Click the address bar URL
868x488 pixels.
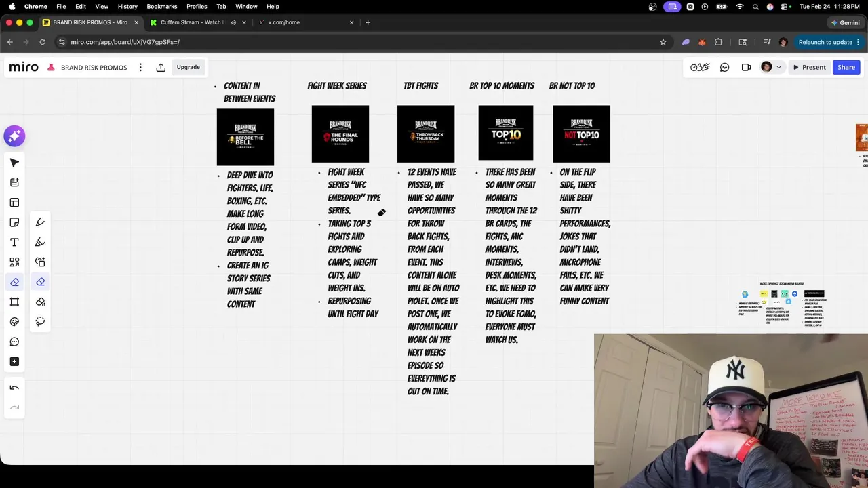pos(125,42)
